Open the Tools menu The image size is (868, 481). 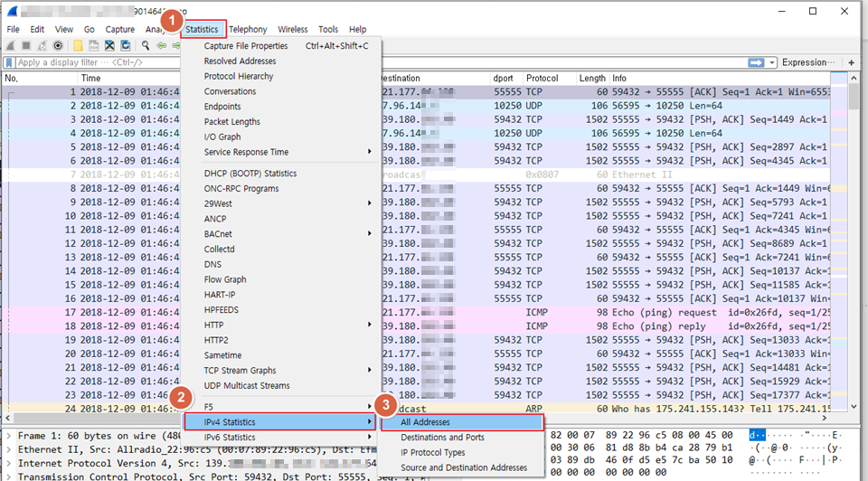point(328,29)
